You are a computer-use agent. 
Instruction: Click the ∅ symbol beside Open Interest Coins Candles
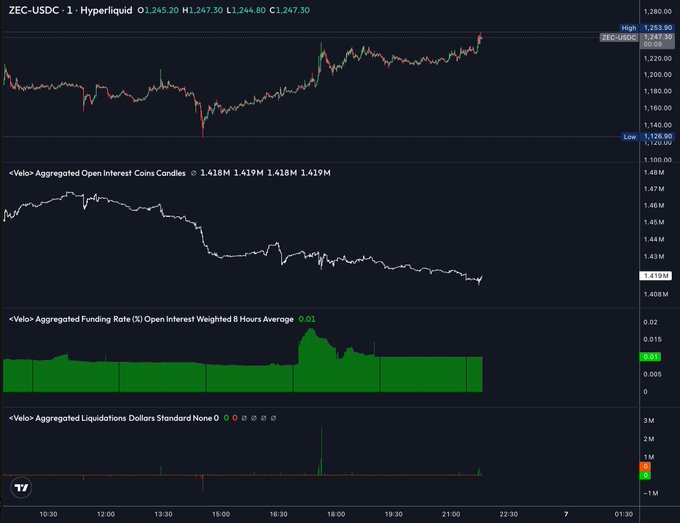click(193, 173)
